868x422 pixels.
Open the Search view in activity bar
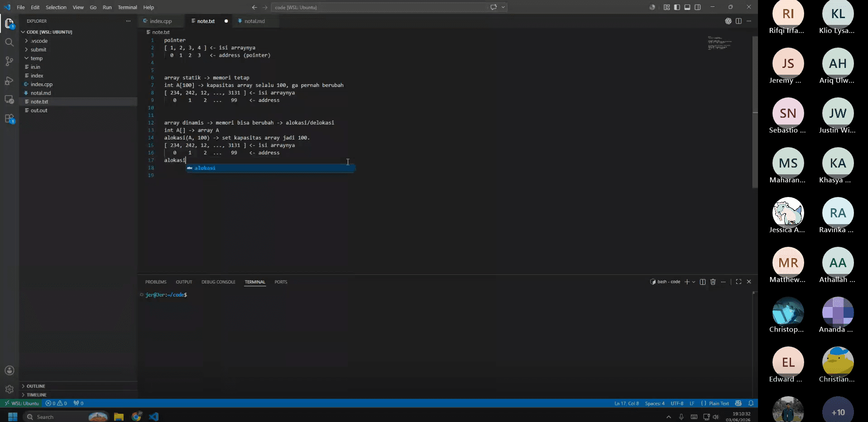click(10, 42)
